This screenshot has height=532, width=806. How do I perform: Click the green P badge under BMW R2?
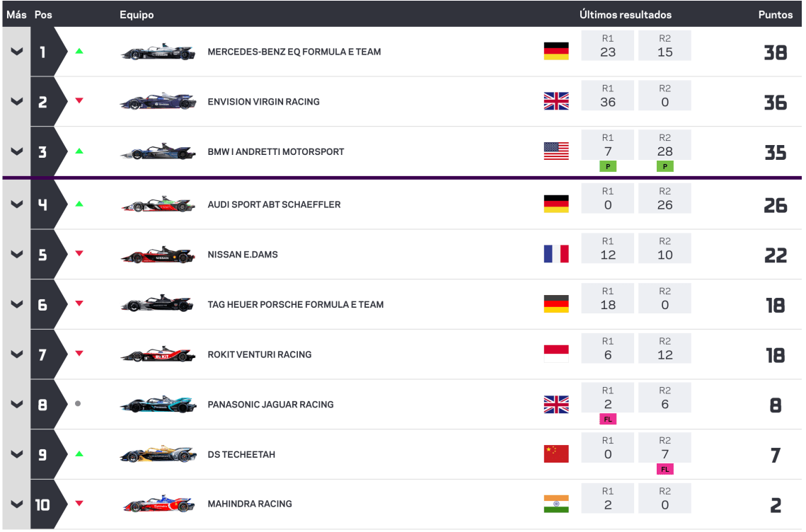664,166
